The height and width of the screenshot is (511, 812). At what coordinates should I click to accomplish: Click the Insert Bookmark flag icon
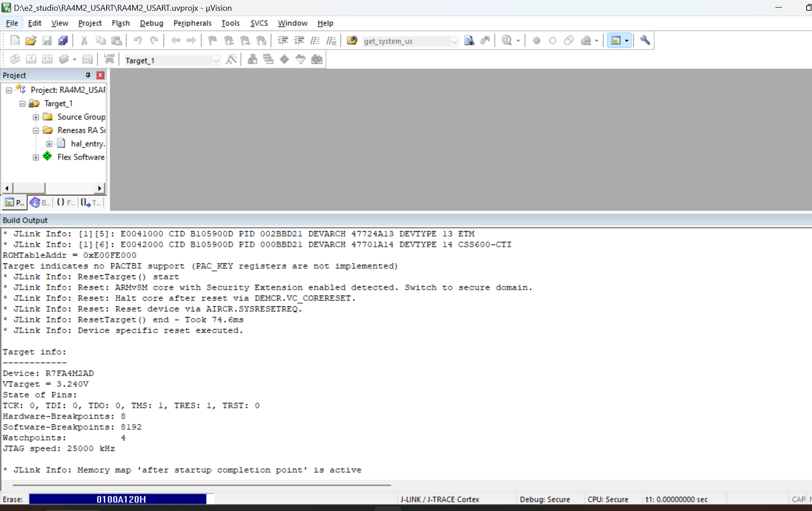point(213,41)
